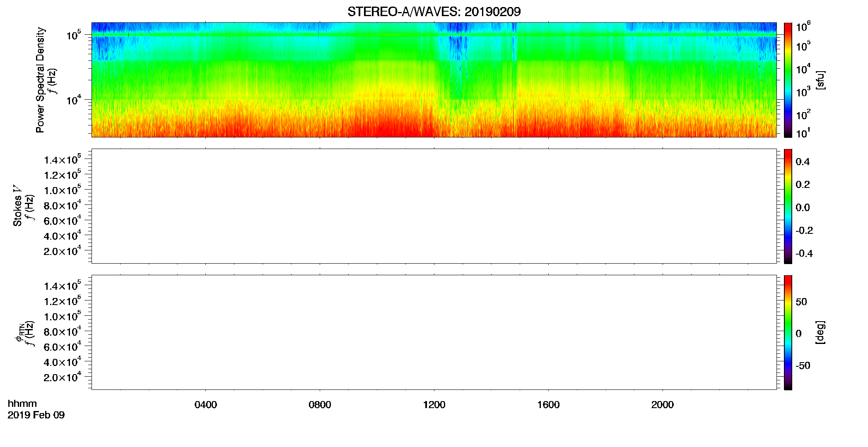Click the 0.4 tick on Stokes color bar

pos(803,162)
